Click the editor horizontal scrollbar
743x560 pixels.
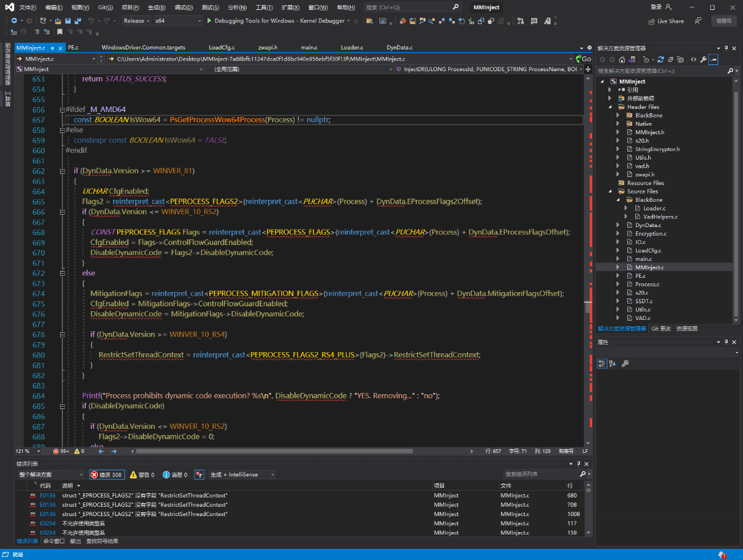tap(272, 451)
